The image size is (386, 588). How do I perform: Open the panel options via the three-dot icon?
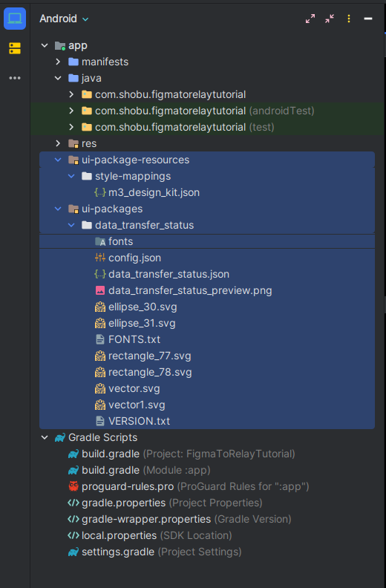(349, 19)
